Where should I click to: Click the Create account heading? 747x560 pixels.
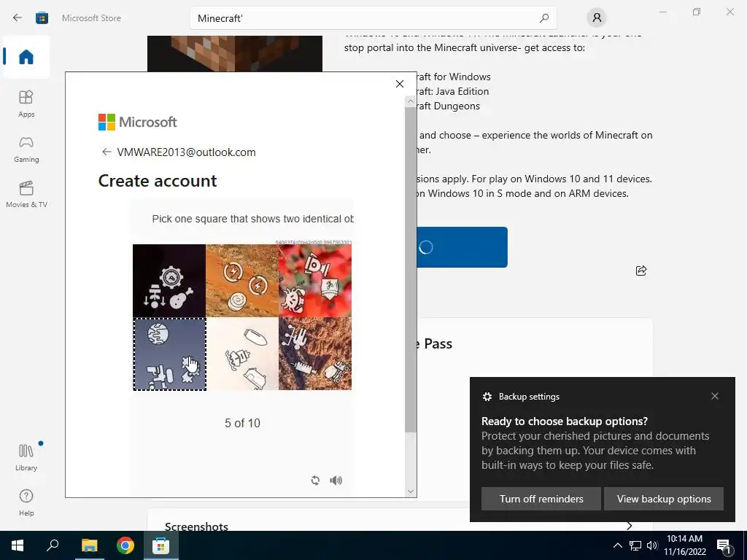158,181
